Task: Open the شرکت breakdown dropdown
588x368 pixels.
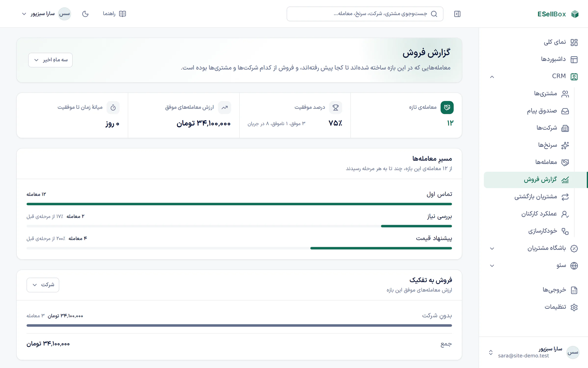Action: [x=43, y=285]
